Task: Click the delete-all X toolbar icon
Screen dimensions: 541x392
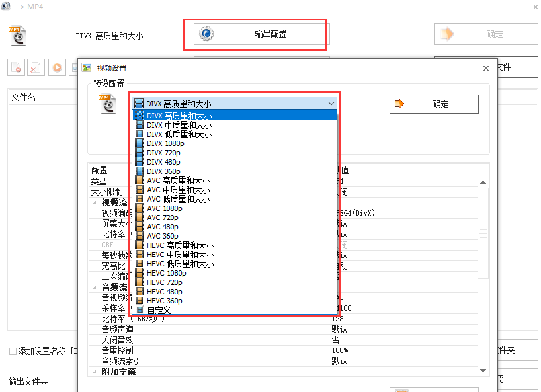Action: (35, 67)
